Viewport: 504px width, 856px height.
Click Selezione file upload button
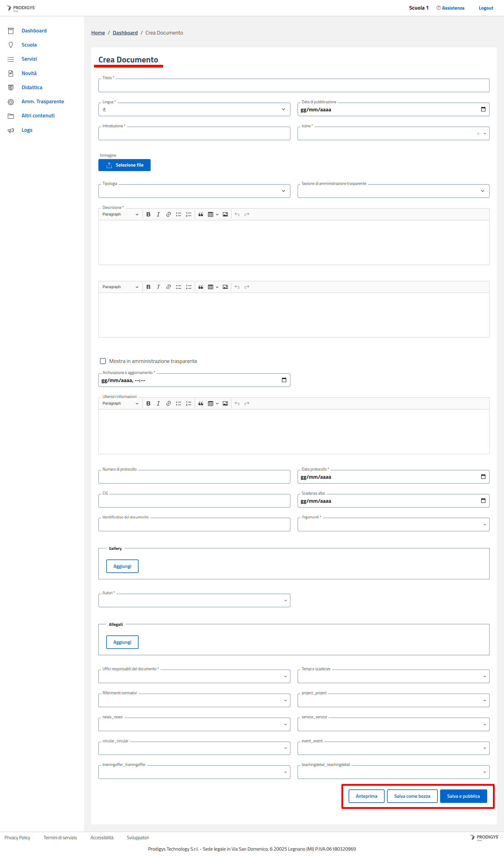[124, 165]
